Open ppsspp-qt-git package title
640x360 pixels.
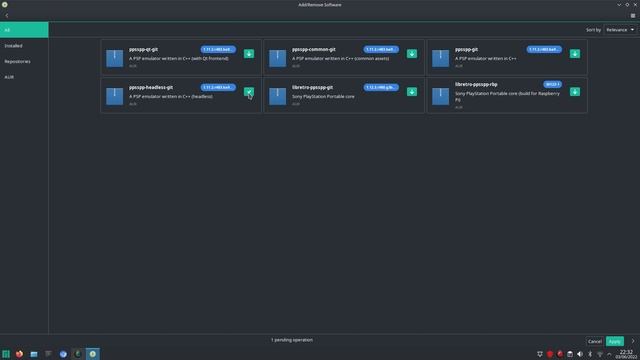[143, 49]
